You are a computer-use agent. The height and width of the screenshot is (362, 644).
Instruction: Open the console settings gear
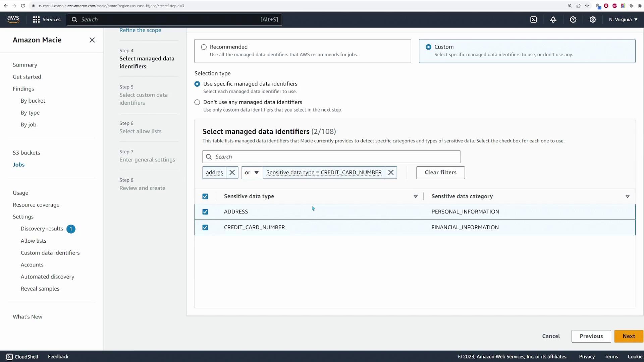[593, 19]
